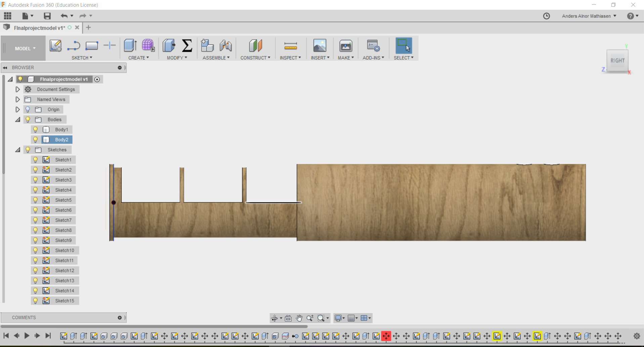
Task: Add a new document tab
Action: (88, 28)
